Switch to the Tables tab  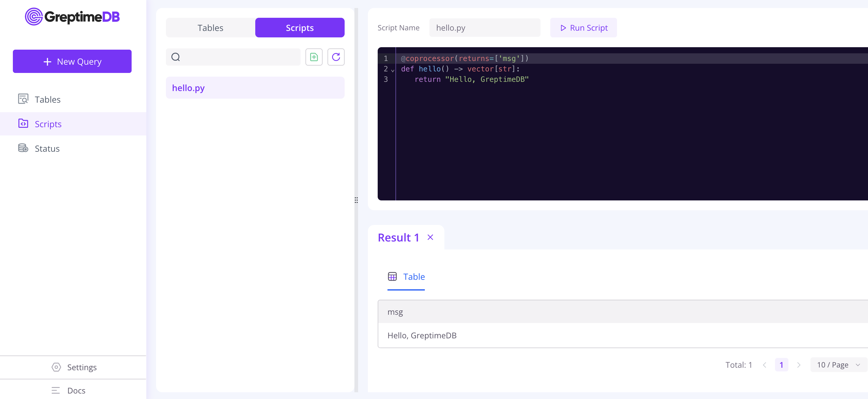pyautogui.click(x=210, y=28)
